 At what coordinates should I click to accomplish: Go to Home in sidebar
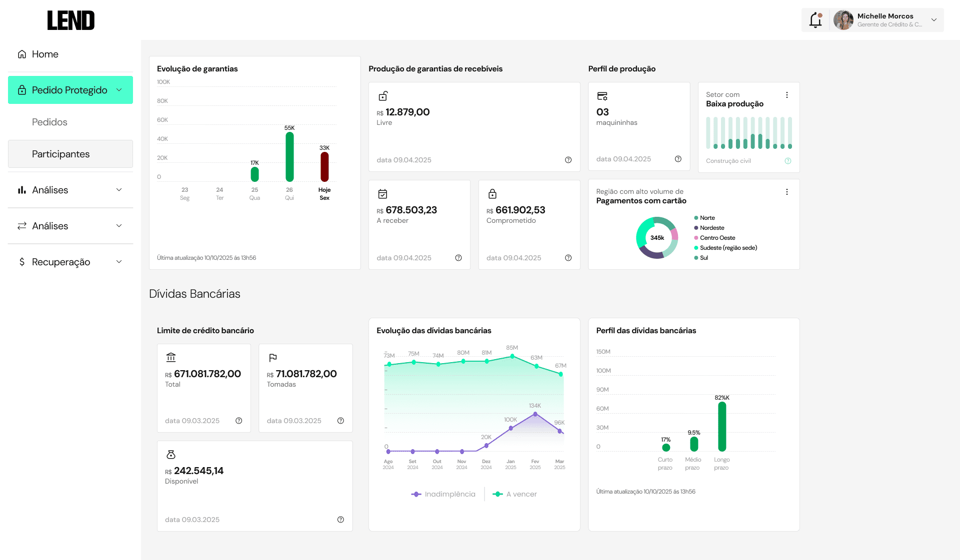tap(70, 54)
